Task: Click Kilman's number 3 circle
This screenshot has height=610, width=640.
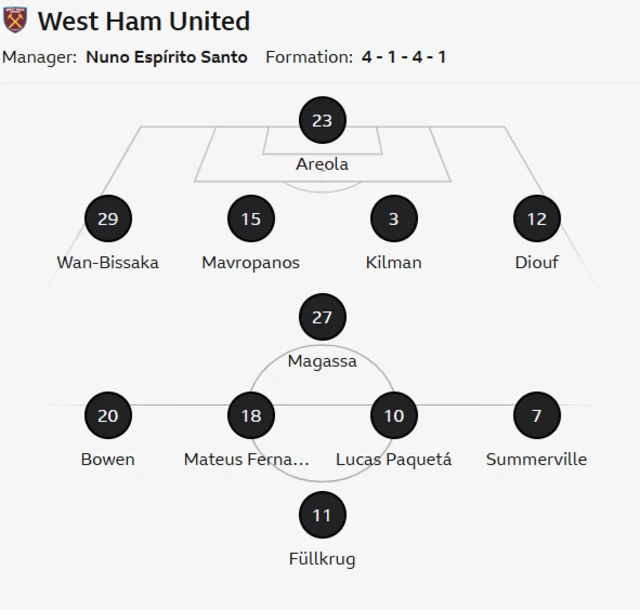Action: click(x=394, y=219)
